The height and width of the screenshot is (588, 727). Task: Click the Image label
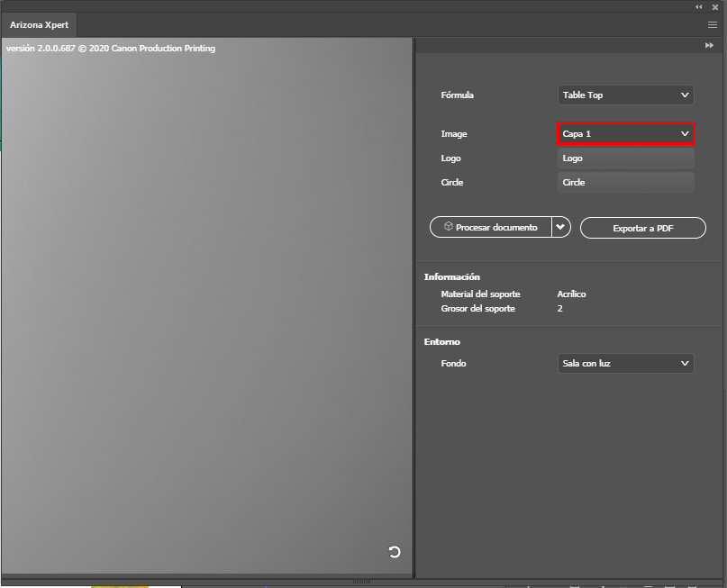[453, 134]
